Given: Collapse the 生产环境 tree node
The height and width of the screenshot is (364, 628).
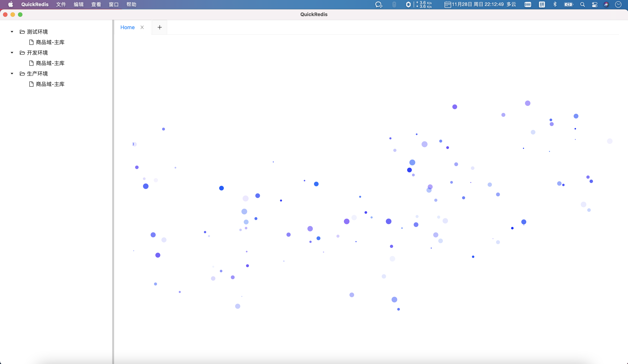Looking at the screenshot, I should coord(12,74).
